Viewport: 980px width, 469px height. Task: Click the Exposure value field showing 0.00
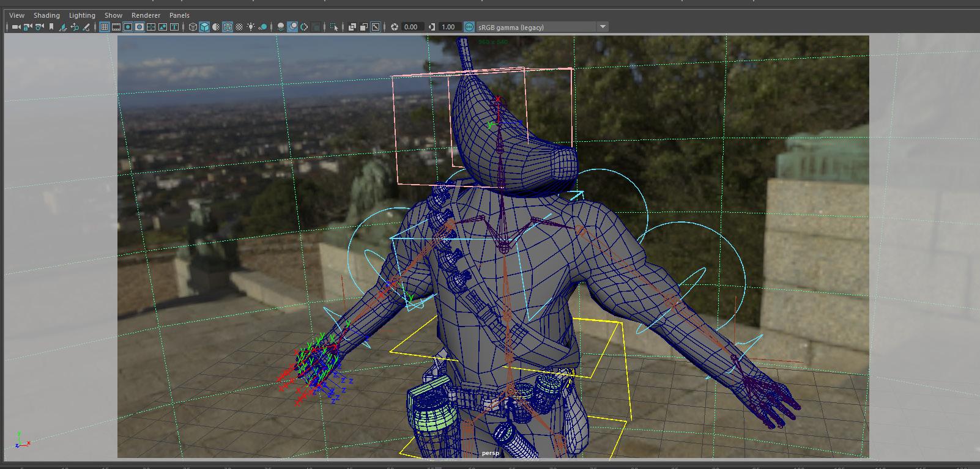pyautogui.click(x=411, y=27)
